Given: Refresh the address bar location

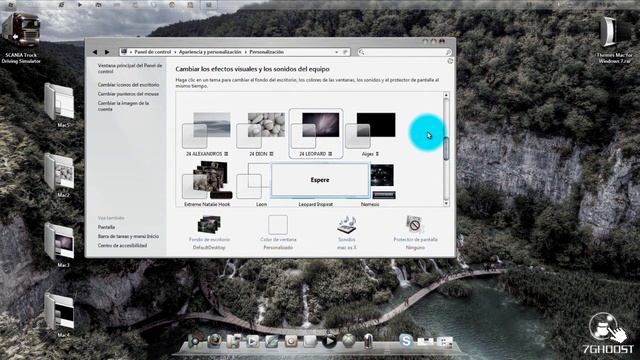Looking at the screenshot, I should click(x=345, y=52).
